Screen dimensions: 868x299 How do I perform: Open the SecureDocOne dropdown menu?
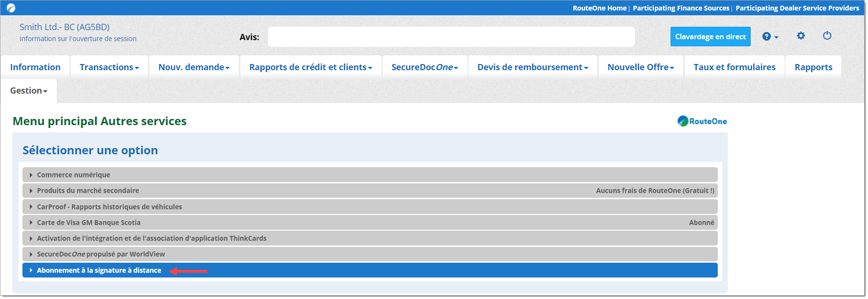tap(424, 67)
